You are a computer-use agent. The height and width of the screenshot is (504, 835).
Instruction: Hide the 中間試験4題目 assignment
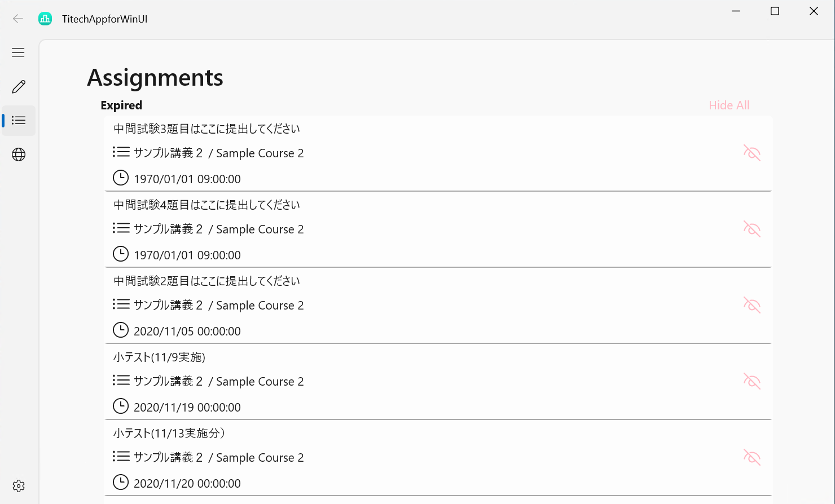(752, 229)
